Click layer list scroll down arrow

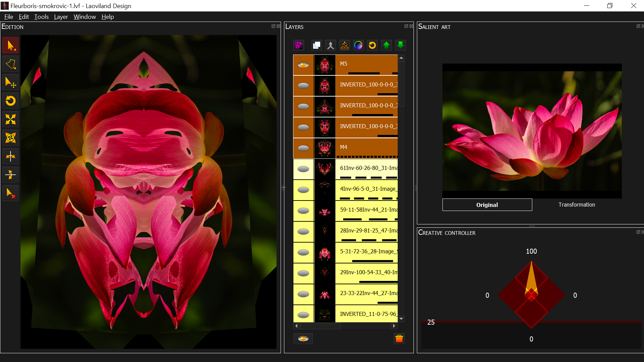(401, 319)
